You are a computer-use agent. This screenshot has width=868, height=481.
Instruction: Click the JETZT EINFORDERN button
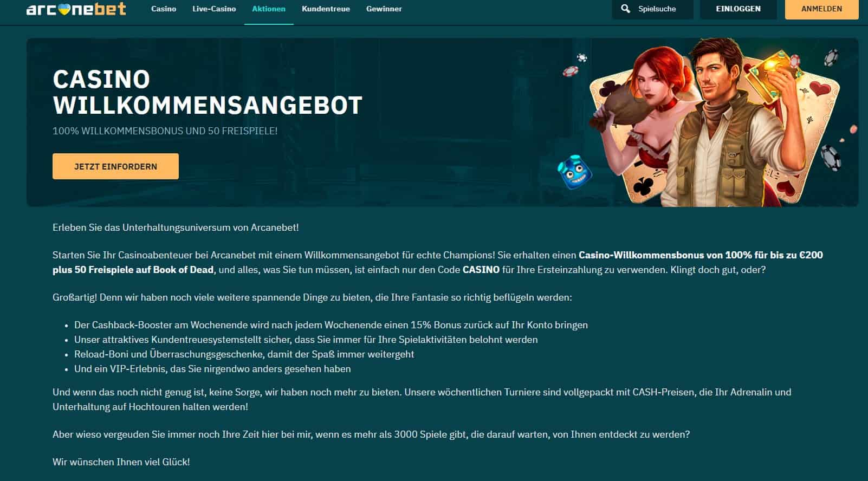115,166
